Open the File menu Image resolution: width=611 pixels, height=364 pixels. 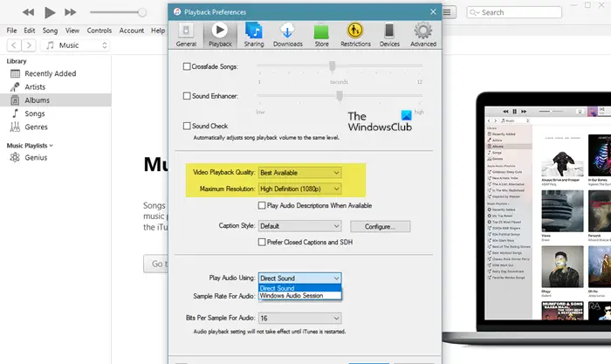[11, 31]
